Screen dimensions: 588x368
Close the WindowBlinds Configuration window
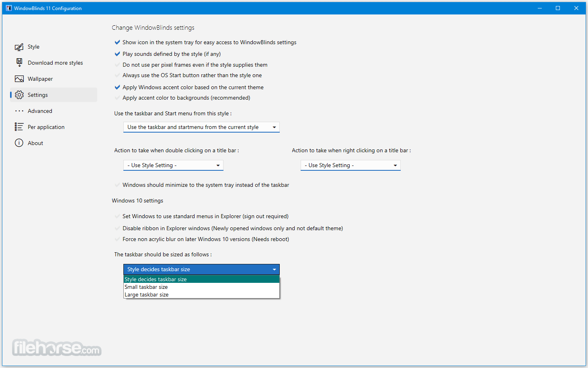pos(576,8)
